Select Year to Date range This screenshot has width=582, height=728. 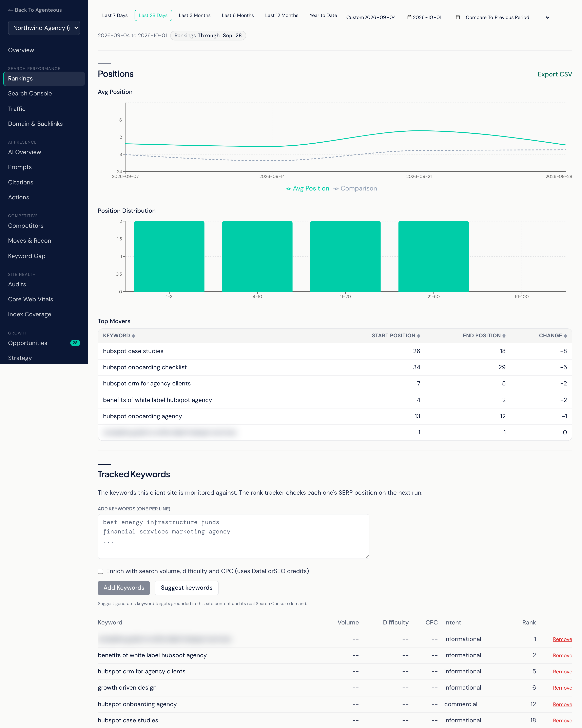click(x=323, y=16)
